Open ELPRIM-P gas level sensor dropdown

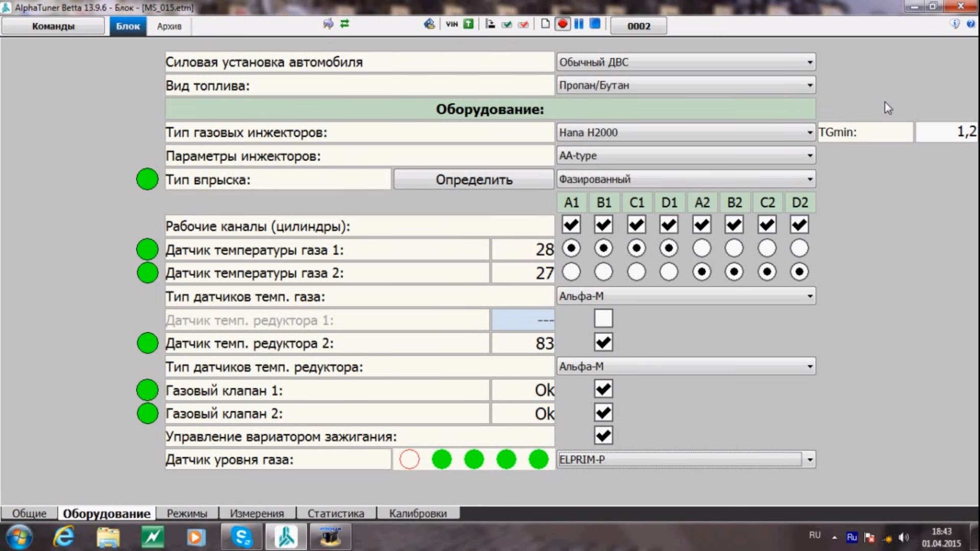[x=686, y=460]
